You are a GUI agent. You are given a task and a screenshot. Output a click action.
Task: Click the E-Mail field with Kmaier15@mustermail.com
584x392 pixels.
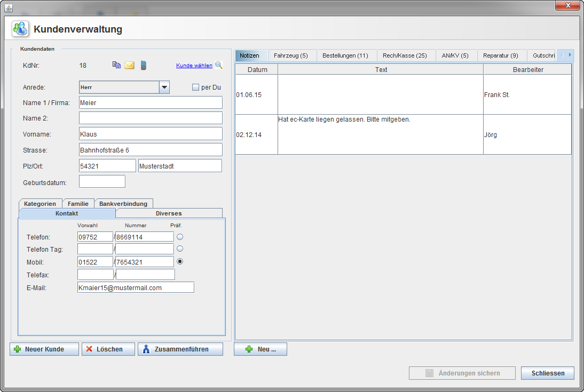coord(136,287)
